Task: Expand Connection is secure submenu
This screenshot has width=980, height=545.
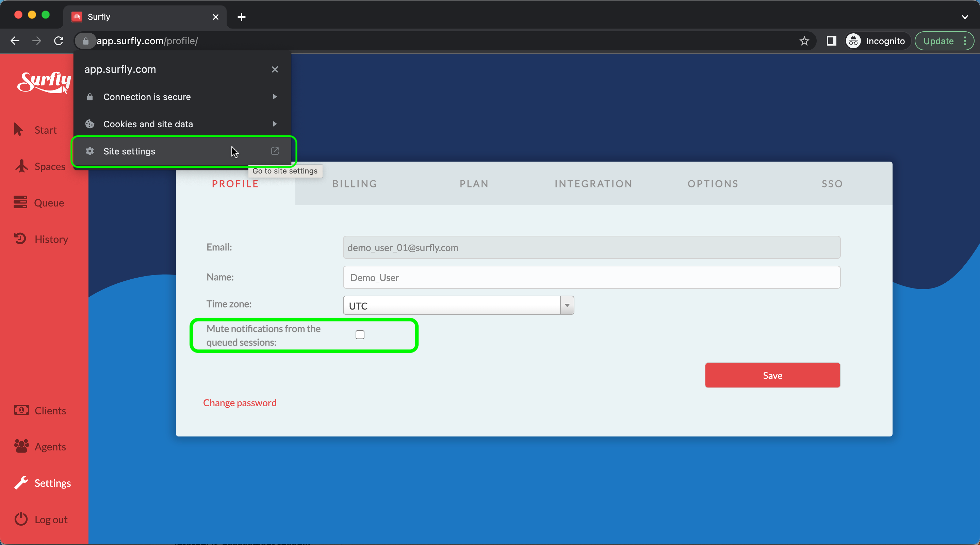Action: [x=182, y=97]
